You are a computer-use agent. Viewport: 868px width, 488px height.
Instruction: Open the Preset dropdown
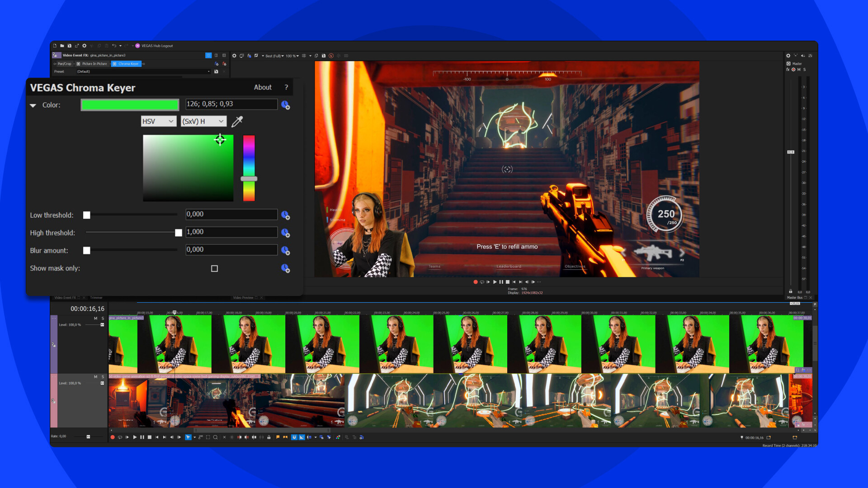[209, 71]
